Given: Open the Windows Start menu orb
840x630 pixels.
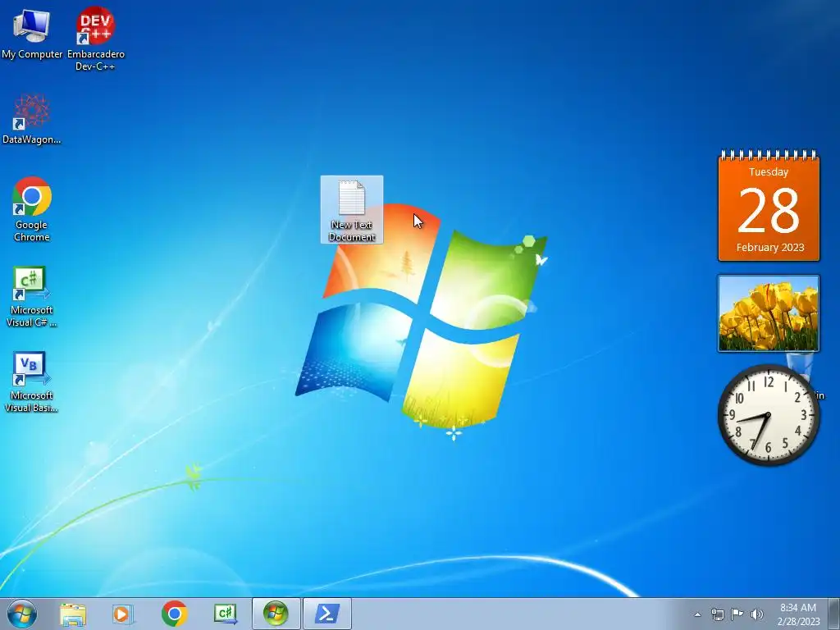Looking at the screenshot, I should 22,614.
